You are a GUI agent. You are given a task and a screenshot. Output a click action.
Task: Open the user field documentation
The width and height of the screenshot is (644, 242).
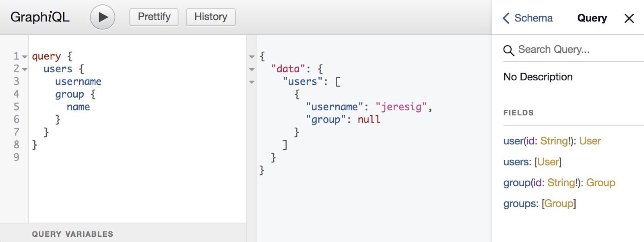pos(513,141)
